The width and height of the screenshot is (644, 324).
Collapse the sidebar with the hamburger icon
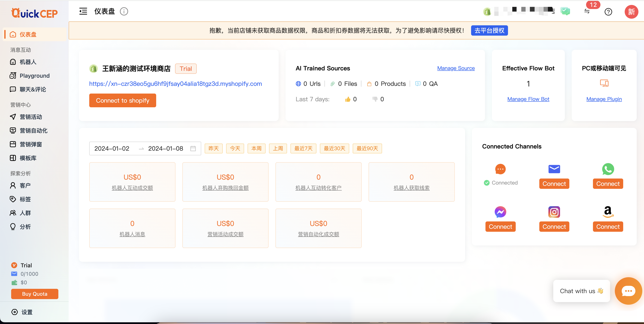[x=83, y=11]
